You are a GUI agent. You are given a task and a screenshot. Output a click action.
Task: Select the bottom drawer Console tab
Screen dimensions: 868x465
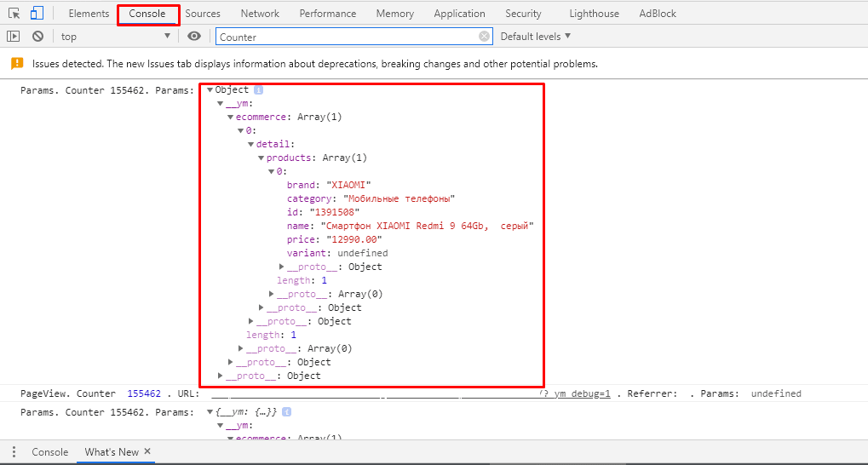click(49, 452)
